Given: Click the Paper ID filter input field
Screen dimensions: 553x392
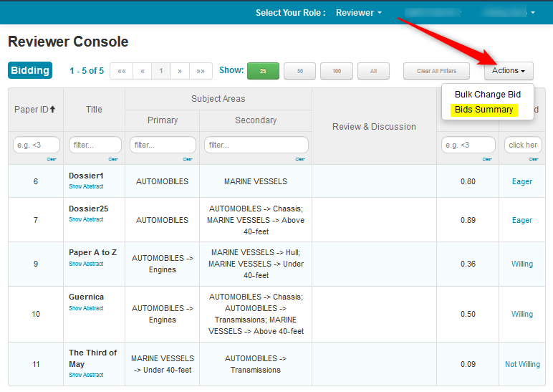Looking at the screenshot, I should coord(36,145).
